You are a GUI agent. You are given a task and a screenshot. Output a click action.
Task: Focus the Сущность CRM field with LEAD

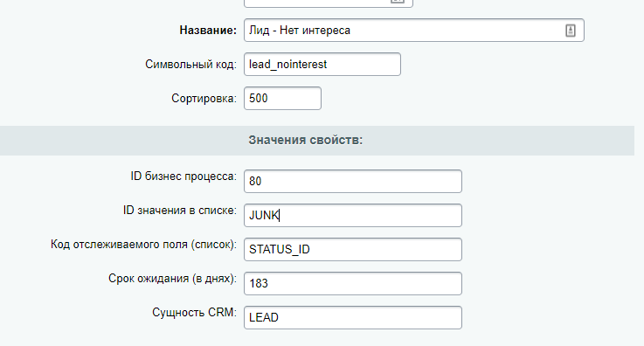click(x=353, y=318)
